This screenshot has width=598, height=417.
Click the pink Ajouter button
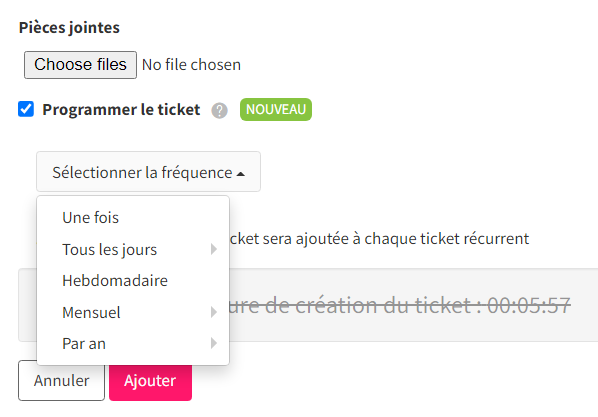pos(150,382)
